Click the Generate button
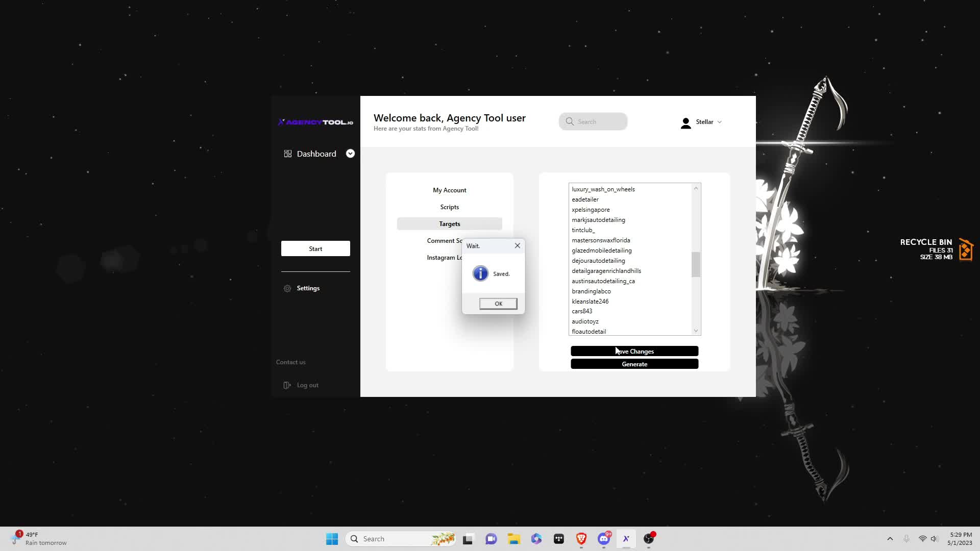 click(634, 364)
